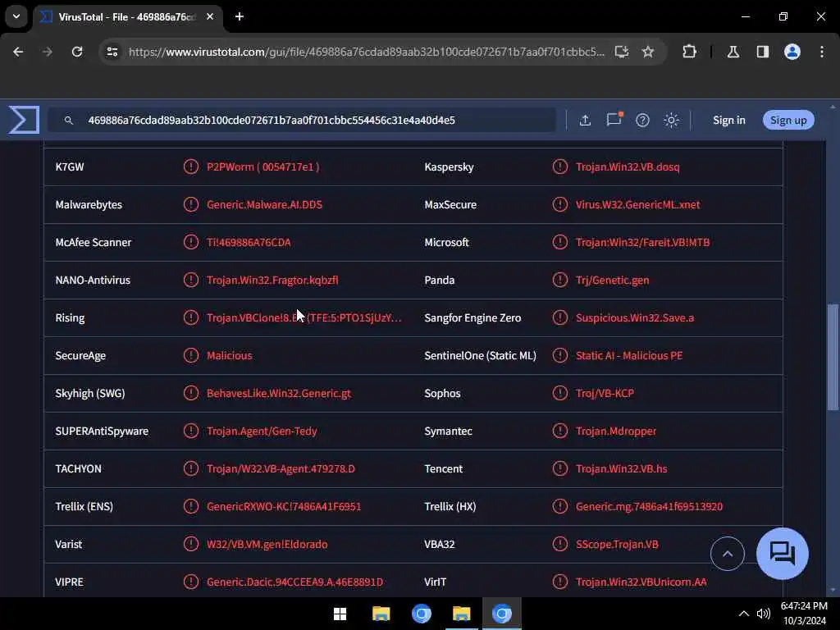This screenshot has width=840, height=630.
Task: Click the address bar URL
Action: [x=367, y=52]
